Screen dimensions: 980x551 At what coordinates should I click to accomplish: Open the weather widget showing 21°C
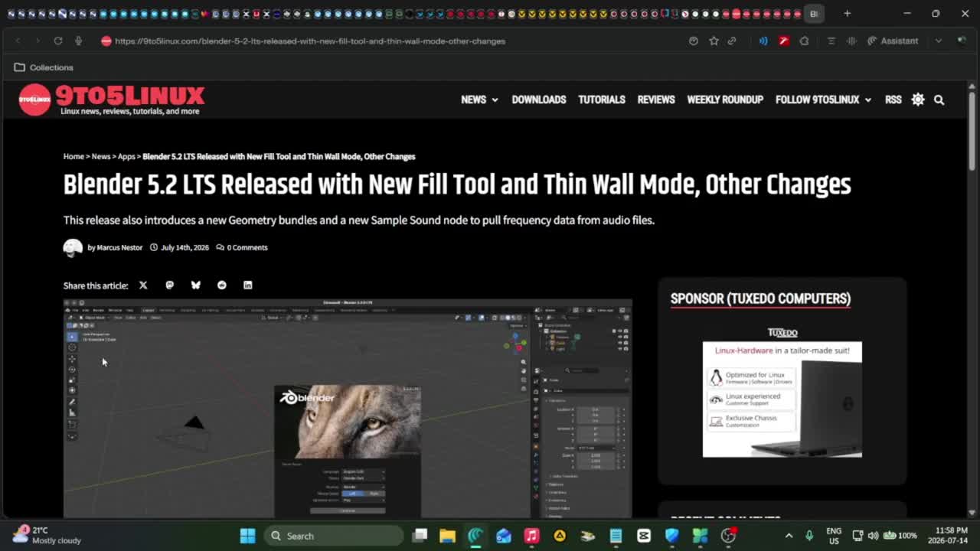pyautogui.click(x=46, y=535)
